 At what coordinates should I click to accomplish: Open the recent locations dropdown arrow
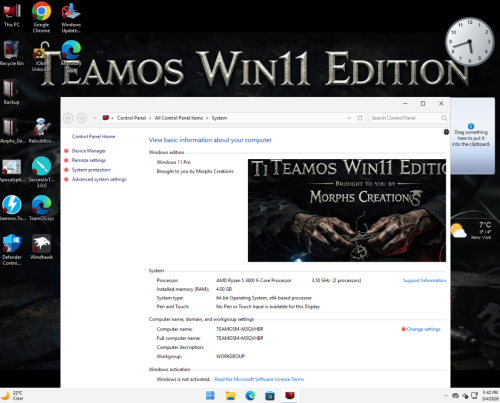point(95,118)
